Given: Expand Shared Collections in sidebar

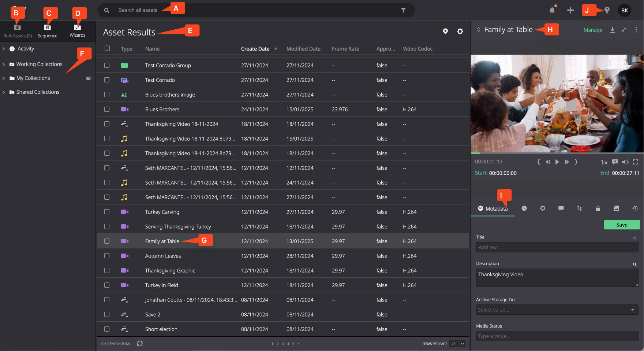Looking at the screenshot, I should [4, 92].
